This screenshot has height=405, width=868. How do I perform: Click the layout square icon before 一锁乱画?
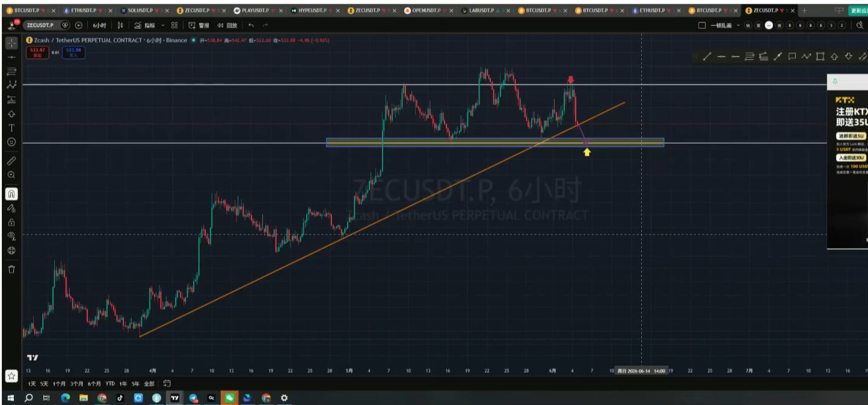click(x=701, y=25)
